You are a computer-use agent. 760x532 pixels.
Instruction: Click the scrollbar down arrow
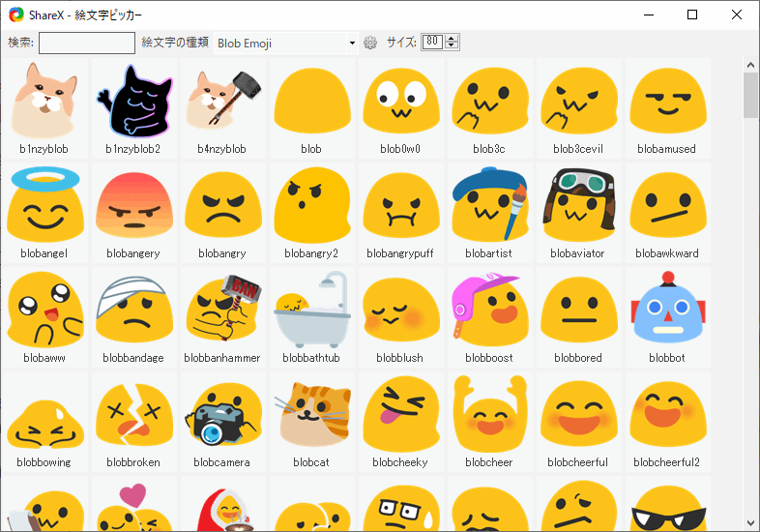[750, 523]
